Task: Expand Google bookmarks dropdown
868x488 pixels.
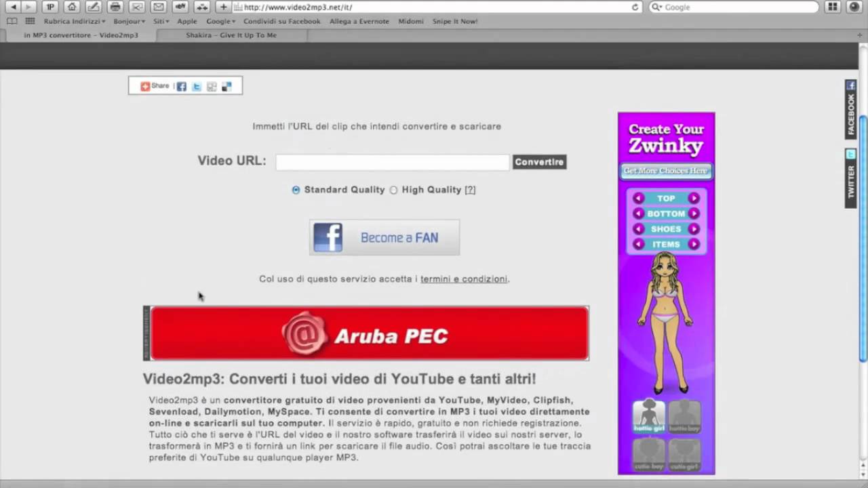Action: click(220, 21)
